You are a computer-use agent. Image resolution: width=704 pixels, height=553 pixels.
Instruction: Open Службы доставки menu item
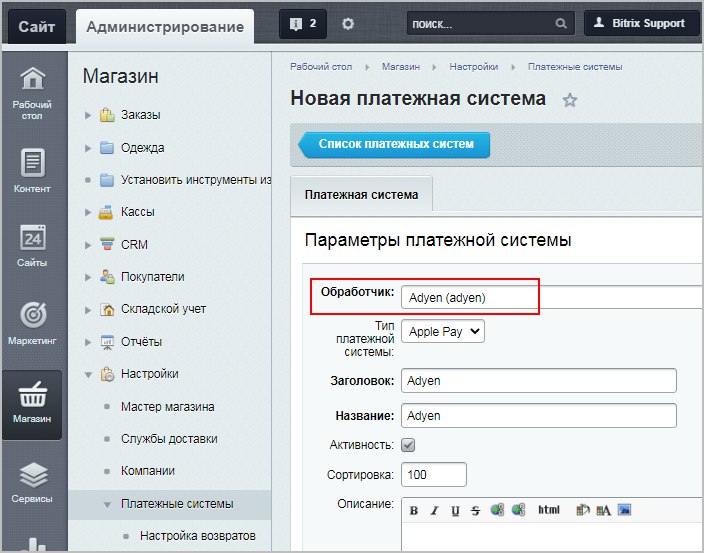point(169,439)
